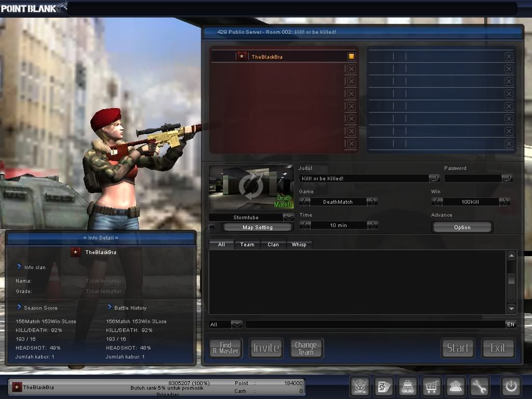This screenshot has width=532, height=399.
Task: Close the top blue team slot
Action: (509, 56)
